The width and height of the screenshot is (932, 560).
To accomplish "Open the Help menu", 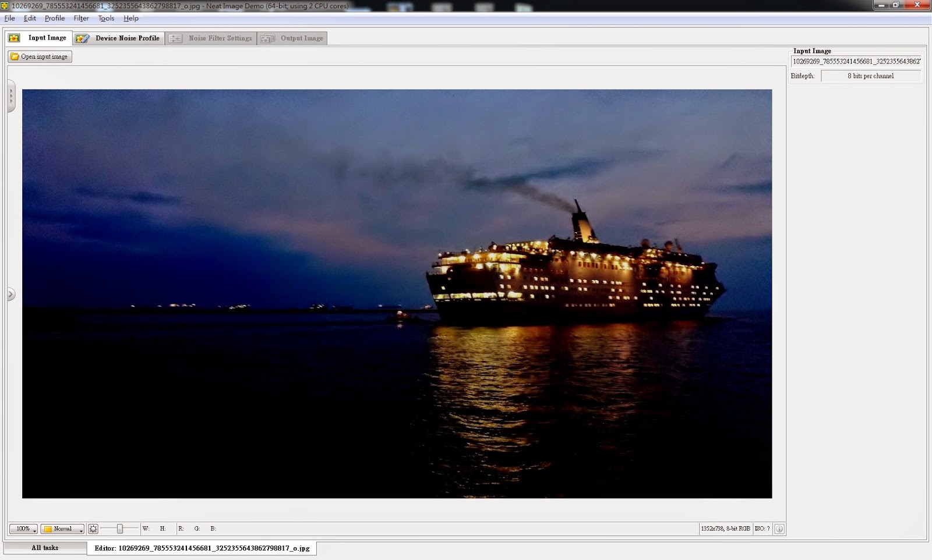I will click(x=130, y=18).
